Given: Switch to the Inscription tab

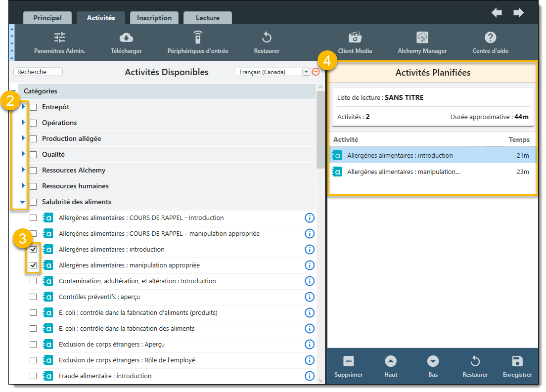Looking at the screenshot, I should [x=154, y=18].
